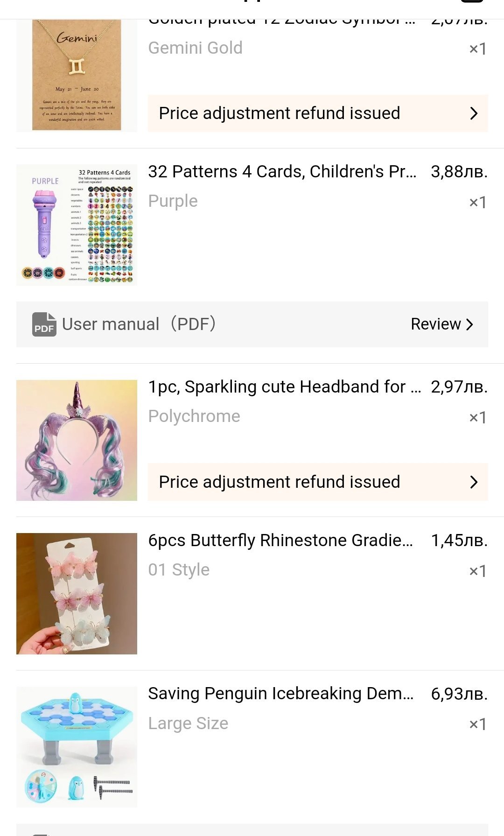Open the butterfly hair clips thumbnail
This screenshot has height=836, width=504.
pyautogui.click(x=77, y=593)
